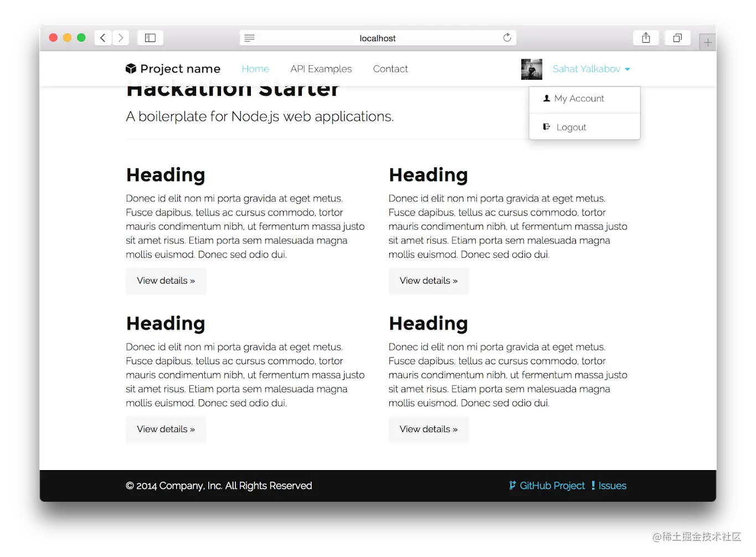Collapse the Sahat Yalkabov dropdown

tap(591, 69)
